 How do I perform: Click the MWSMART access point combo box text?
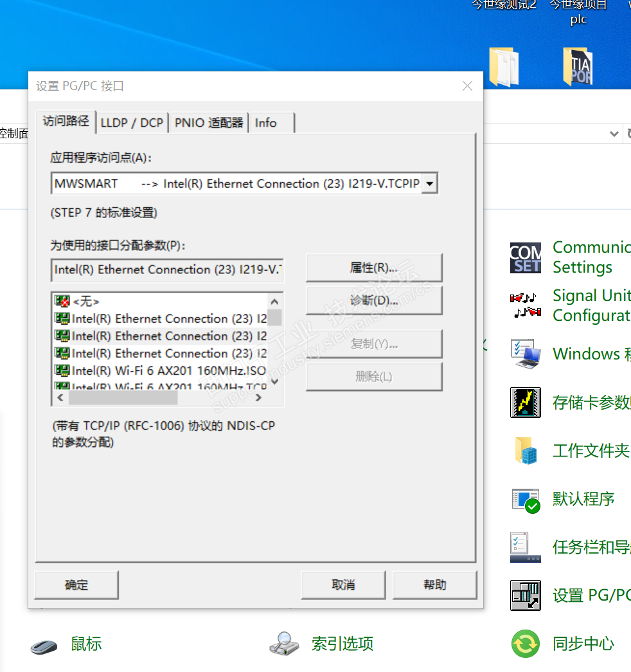[x=236, y=184]
